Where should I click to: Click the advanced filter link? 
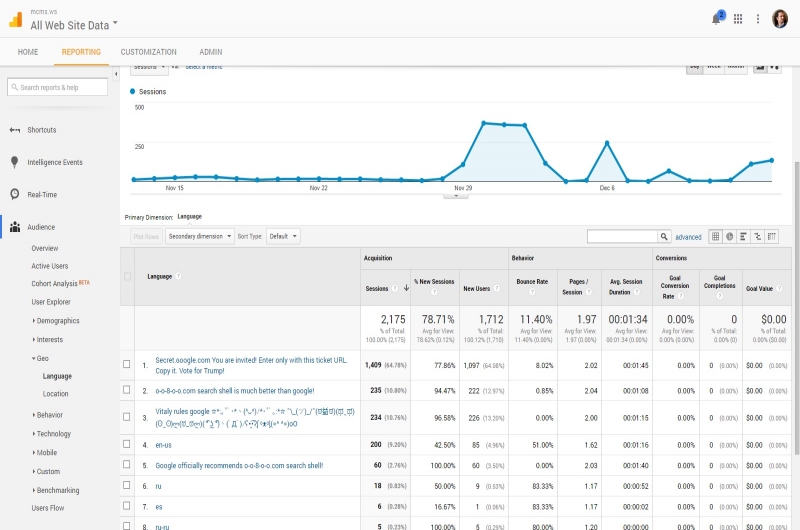point(688,237)
